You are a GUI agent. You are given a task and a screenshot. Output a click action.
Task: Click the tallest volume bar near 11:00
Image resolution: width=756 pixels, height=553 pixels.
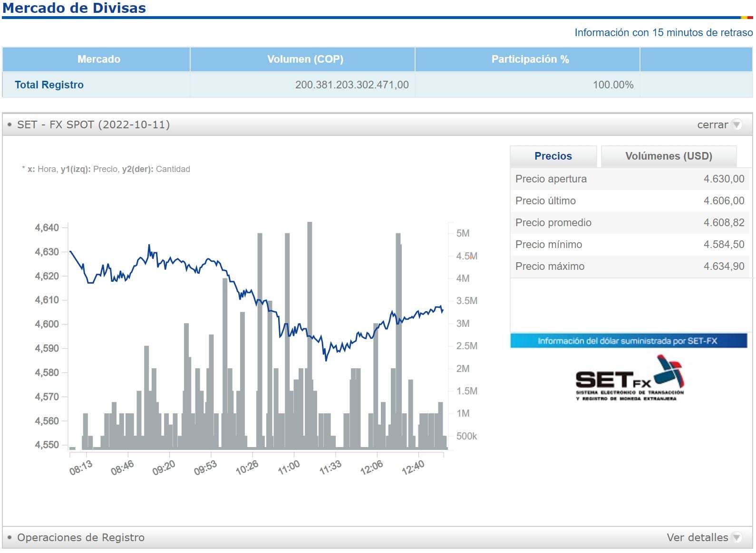click(310, 333)
